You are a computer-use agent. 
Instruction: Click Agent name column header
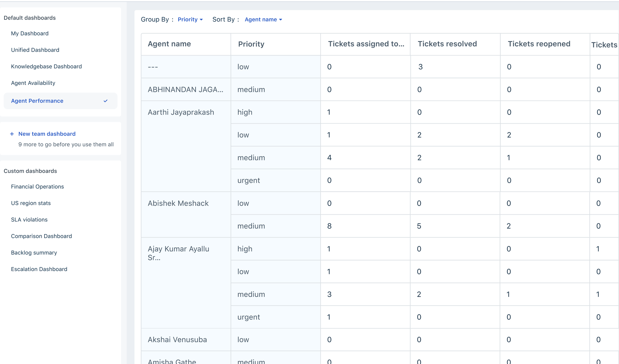[x=169, y=44]
